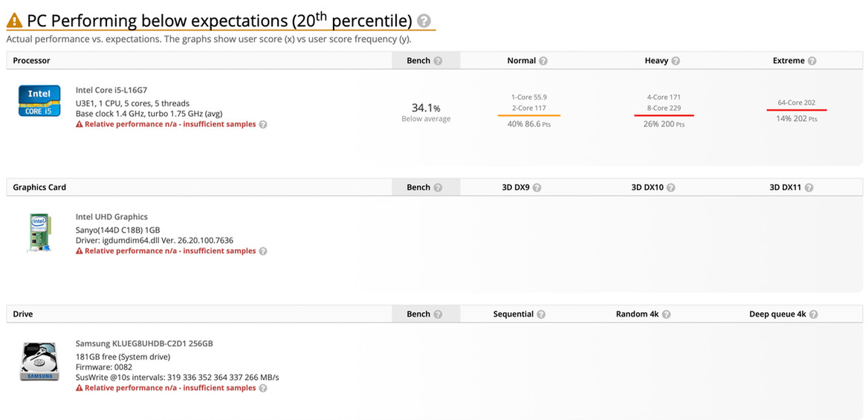This screenshot has height=420, width=868.
Task: Click the PC Performing below expectations headline
Action: [x=220, y=21]
